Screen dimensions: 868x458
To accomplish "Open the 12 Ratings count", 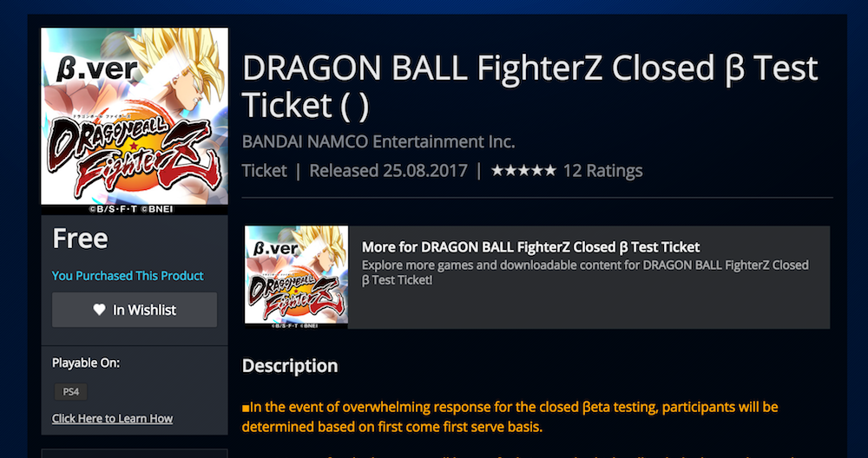I will pos(603,170).
